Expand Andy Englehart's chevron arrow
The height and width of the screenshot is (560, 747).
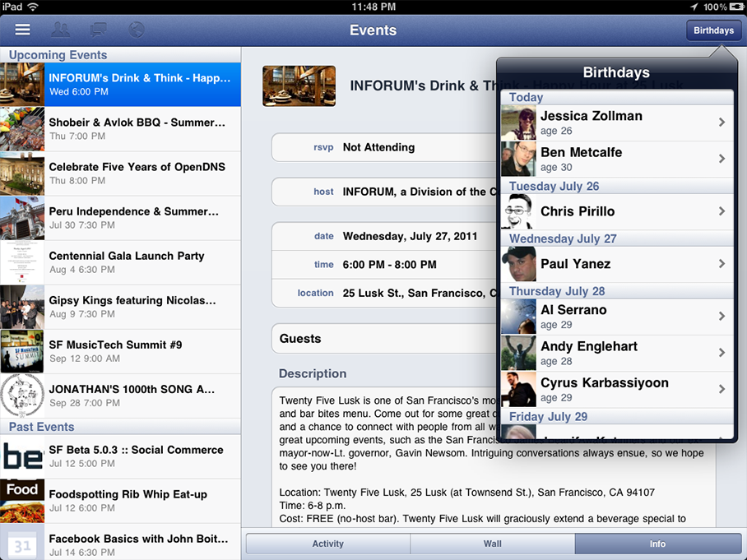(721, 353)
